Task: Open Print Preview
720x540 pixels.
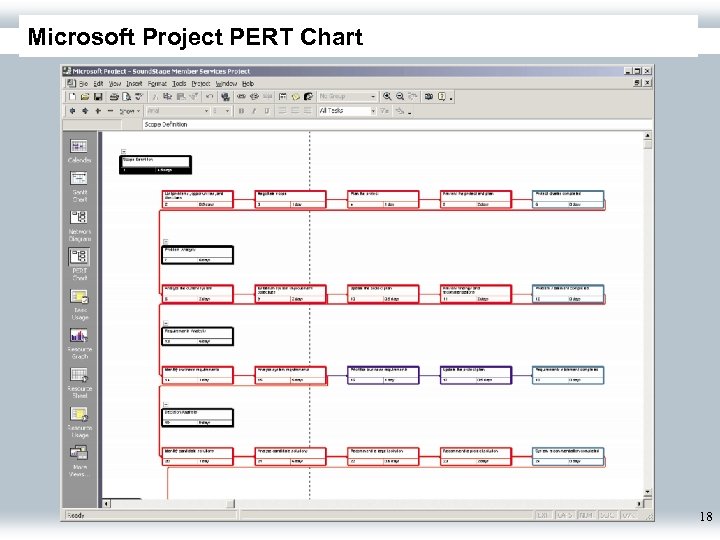Action: pyautogui.click(x=127, y=96)
